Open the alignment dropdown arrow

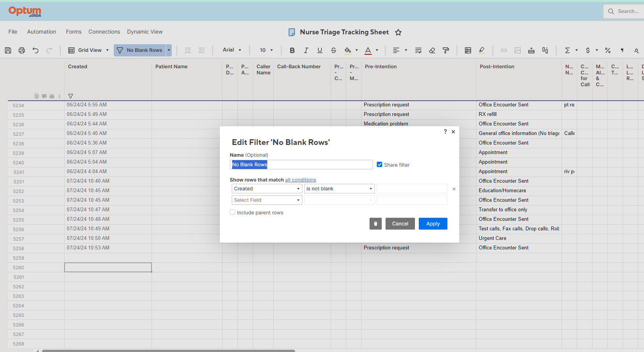coord(406,50)
